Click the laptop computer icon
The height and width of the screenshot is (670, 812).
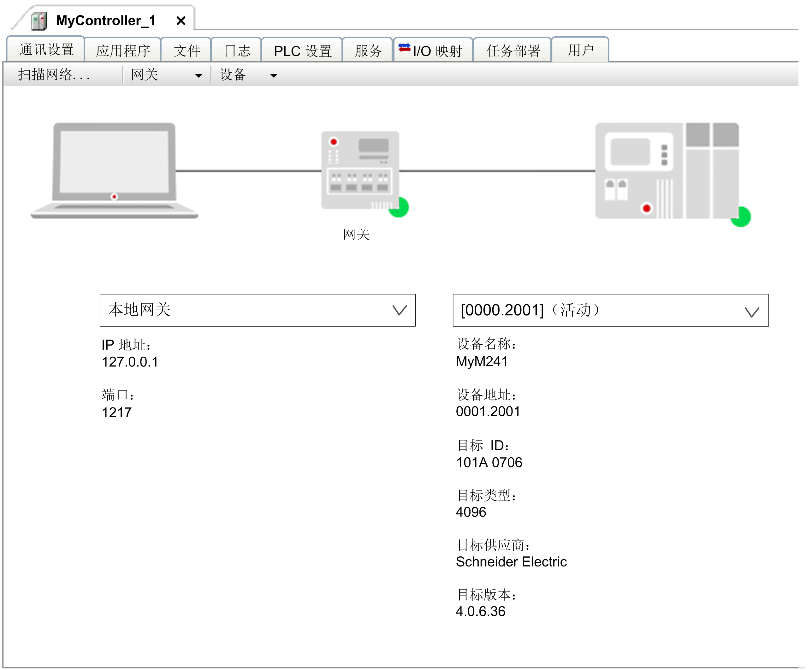click(114, 170)
